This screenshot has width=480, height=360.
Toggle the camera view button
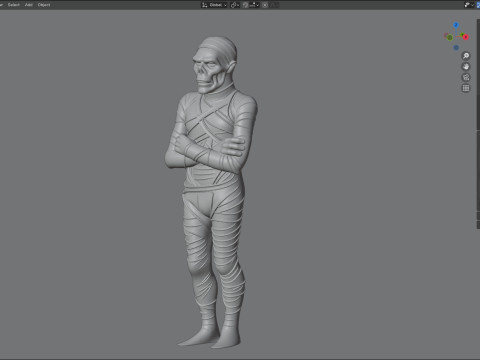tap(466, 77)
